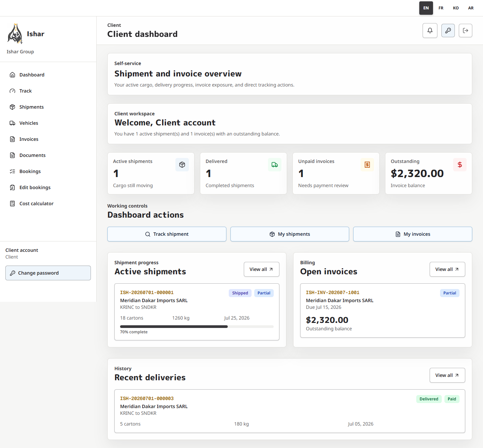Click the 'Ishar Group' sidebar label
The width and height of the screenshot is (483, 448).
coord(20,52)
